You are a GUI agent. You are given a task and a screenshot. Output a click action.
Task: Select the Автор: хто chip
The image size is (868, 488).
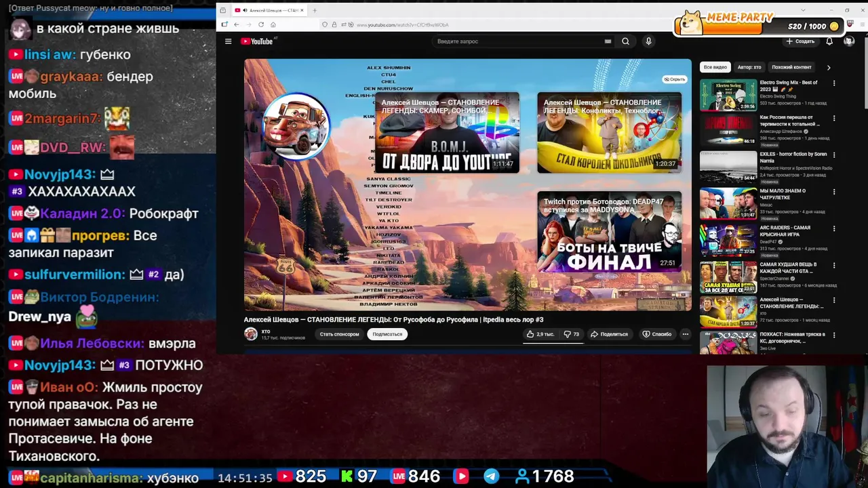pyautogui.click(x=749, y=67)
